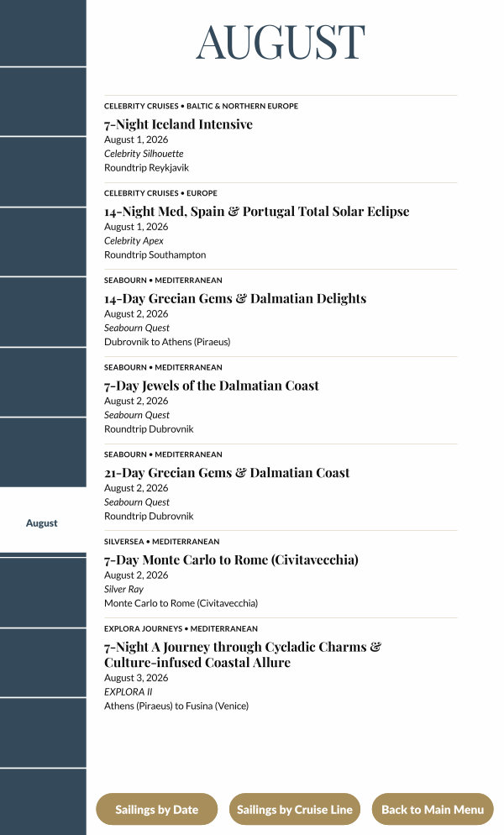Screen dimensions: 504x835
Task: Select the 14-Night Total Solar Eclipse cruise
Action: click(x=256, y=212)
